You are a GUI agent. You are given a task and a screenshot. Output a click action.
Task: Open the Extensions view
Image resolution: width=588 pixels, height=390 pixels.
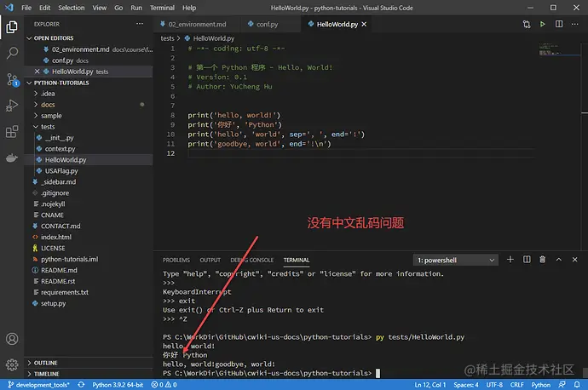click(x=12, y=131)
